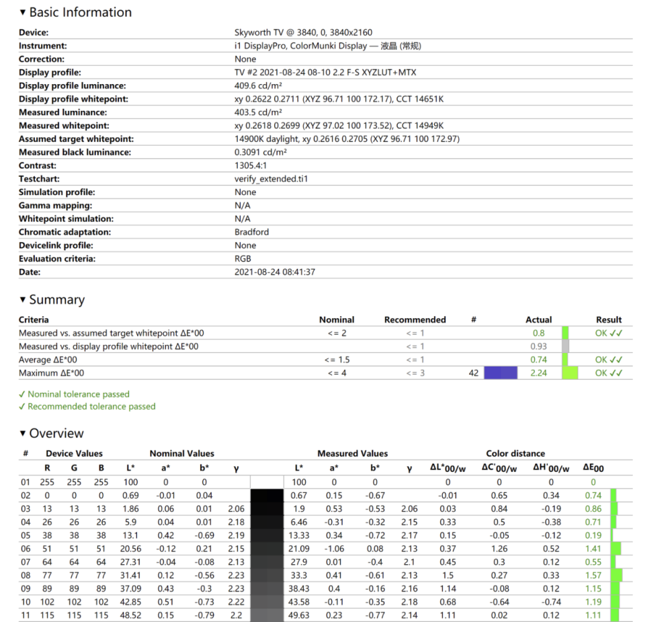Click the display profile luminance '409.6 cd/m²'
672x622 pixels.
click(258, 86)
